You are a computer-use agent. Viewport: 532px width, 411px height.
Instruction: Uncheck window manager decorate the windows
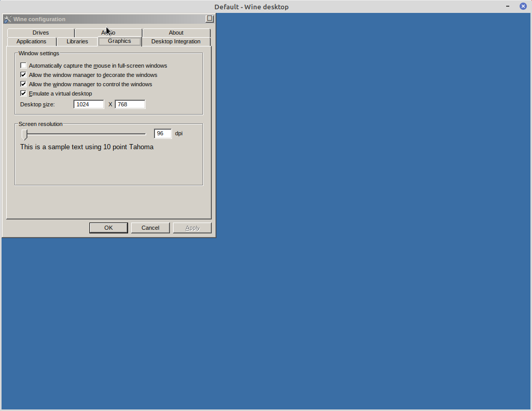(23, 75)
